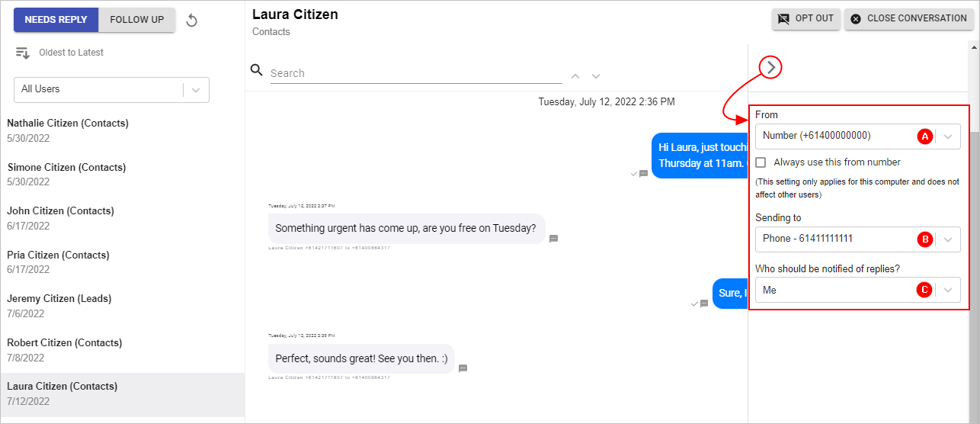
Task: Switch to the Follow Up tab
Action: (137, 20)
